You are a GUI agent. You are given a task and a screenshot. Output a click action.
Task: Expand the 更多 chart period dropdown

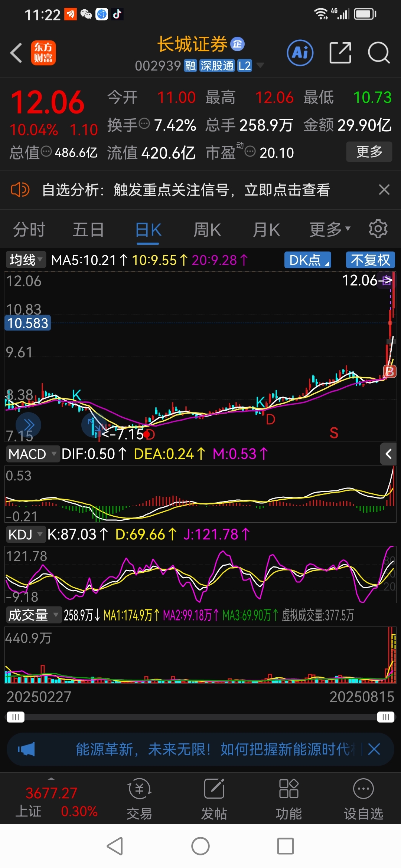point(330,229)
